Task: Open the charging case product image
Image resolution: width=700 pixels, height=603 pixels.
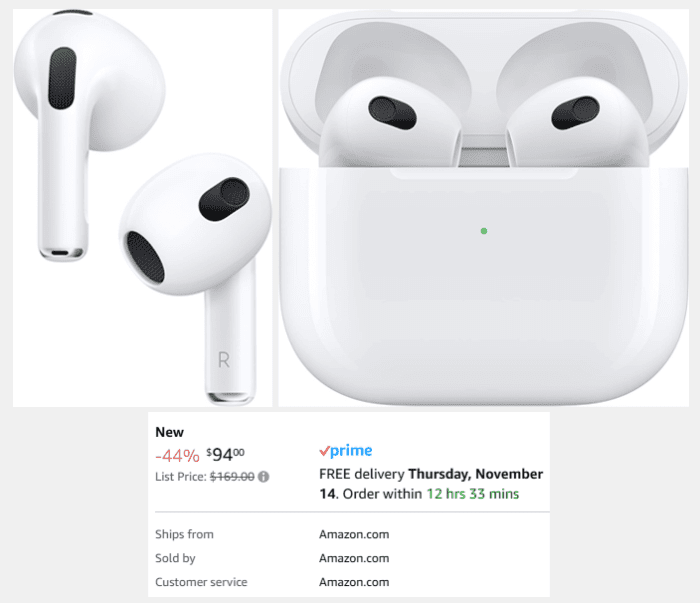Action: 483,208
